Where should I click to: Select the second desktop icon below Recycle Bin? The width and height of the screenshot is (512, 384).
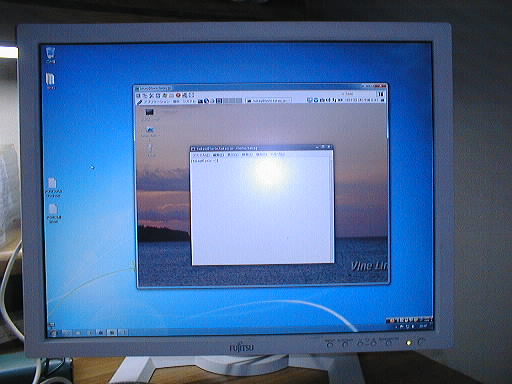click(x=52, y=187)
